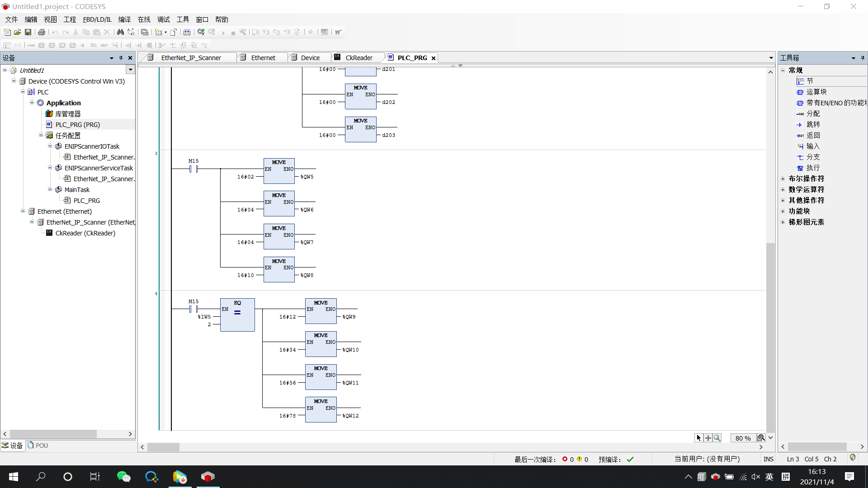Save the project with the floppy icon
Screen dimensions: 868x488
pyautogui.click(x=28, y=32)
